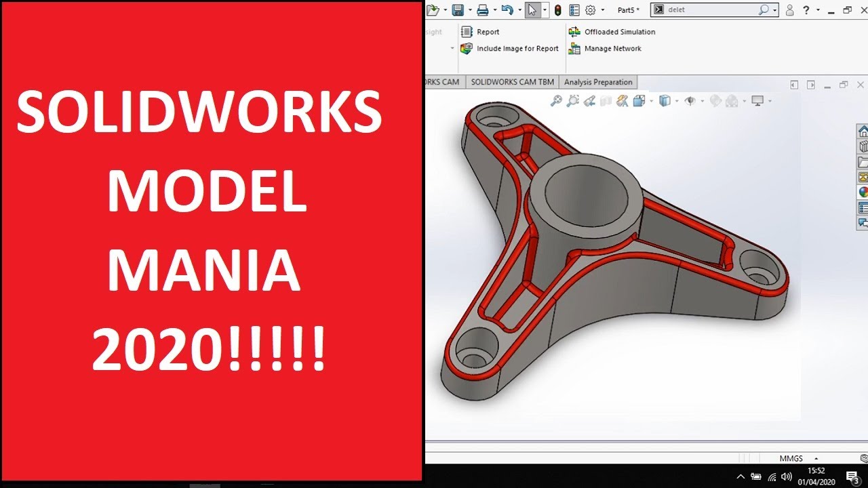Image resolution: width=868 pixels, height=488 pixels.
Task: Click the View Orientation icon
Action: 639,101
